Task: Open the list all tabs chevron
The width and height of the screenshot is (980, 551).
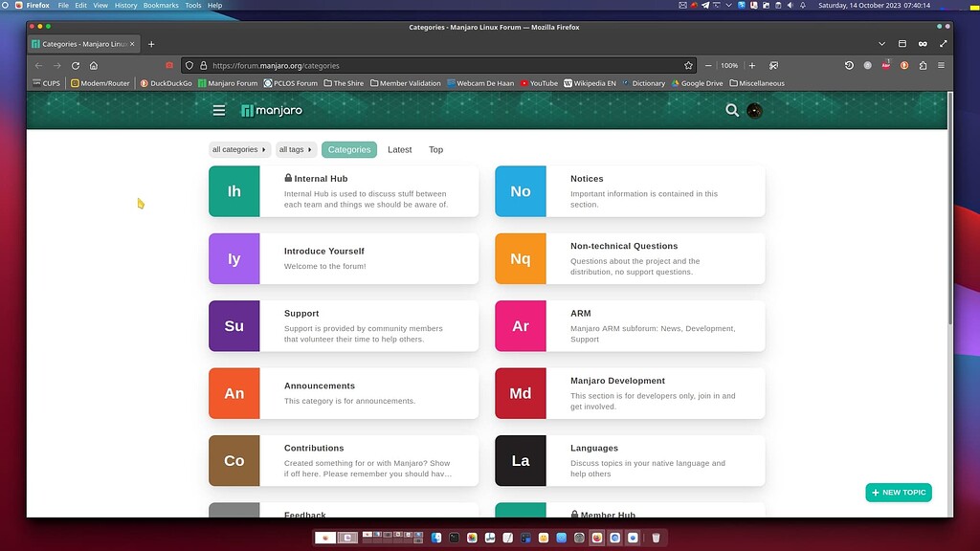Action: (882, 43)
